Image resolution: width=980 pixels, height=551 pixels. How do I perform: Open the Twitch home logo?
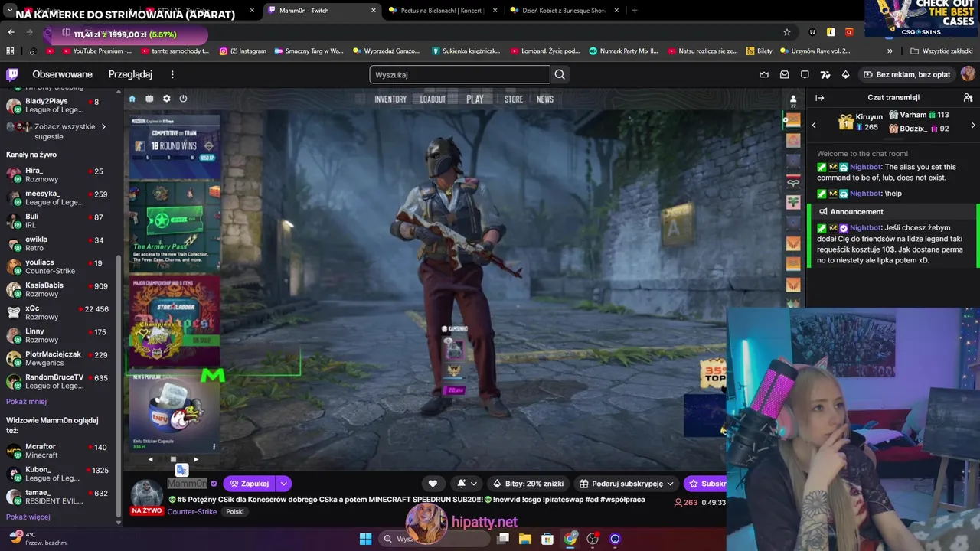click(x=12, y=74)
